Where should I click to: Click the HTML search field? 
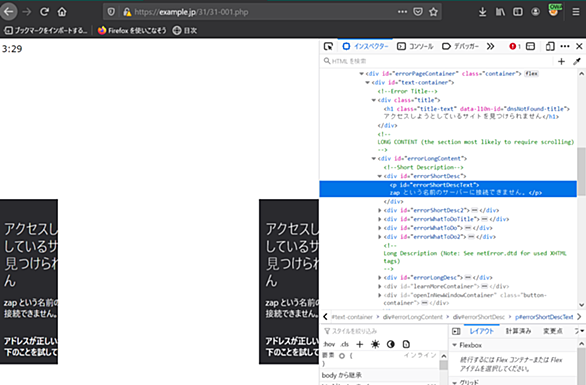pyautogui.click(x=437, y=61)
